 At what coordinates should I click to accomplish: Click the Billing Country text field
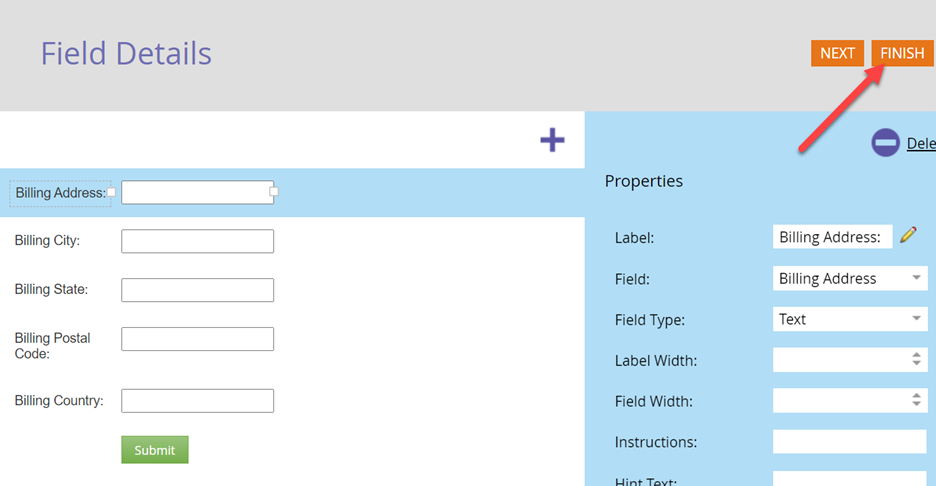(x=198, y=401)
